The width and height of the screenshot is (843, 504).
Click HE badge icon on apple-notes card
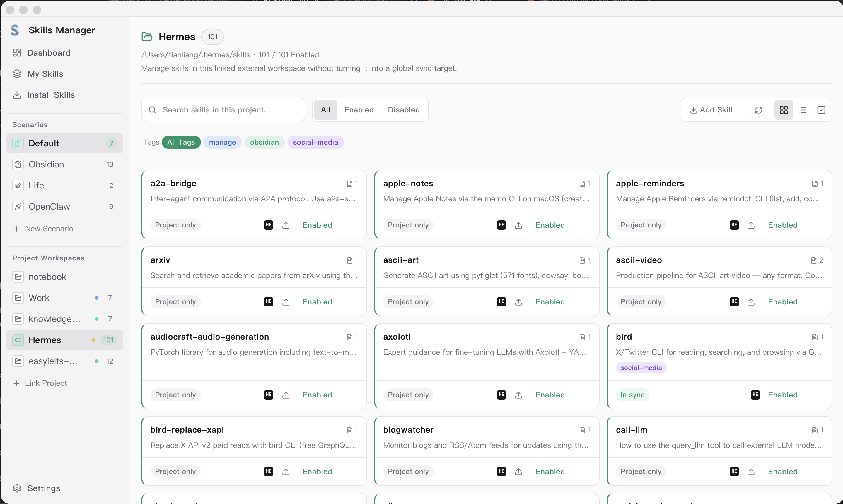point(501,225)
